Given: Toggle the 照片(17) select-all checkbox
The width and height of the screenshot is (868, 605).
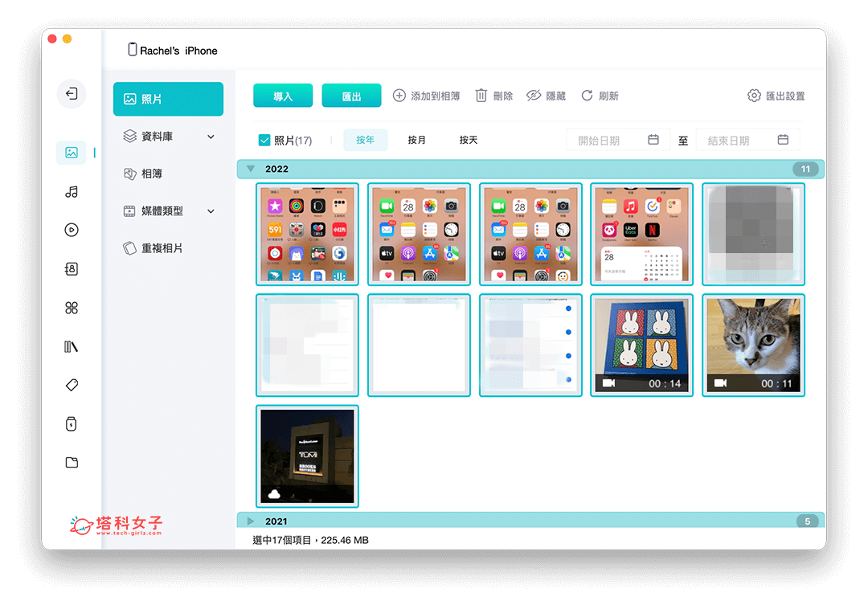Looking at the screenshot, I should click(264, 140).
